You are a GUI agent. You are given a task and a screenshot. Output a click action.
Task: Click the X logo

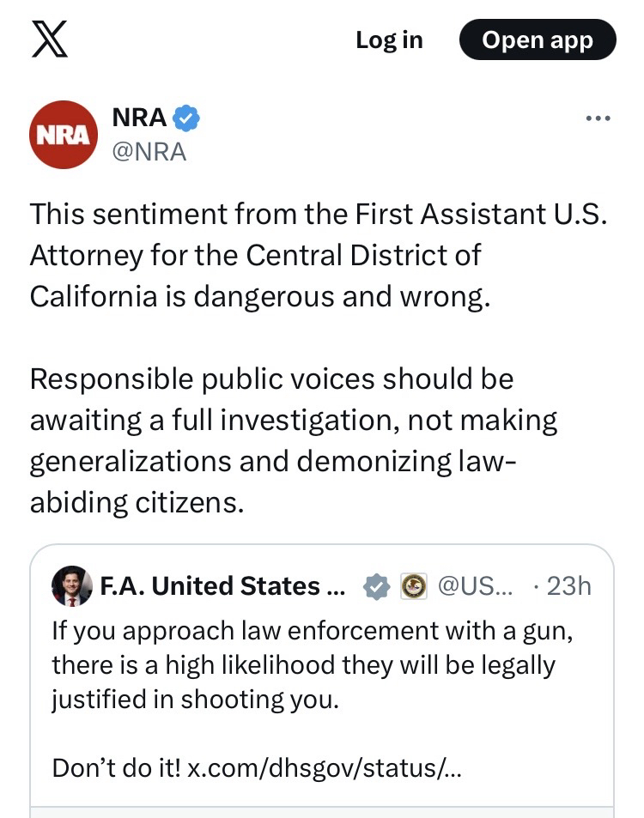(50, 40)
